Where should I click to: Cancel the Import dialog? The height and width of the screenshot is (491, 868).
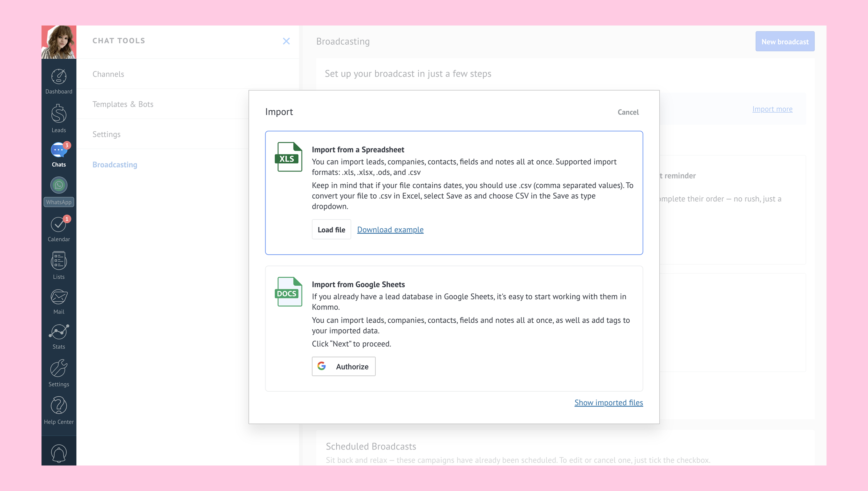[628, 112]
